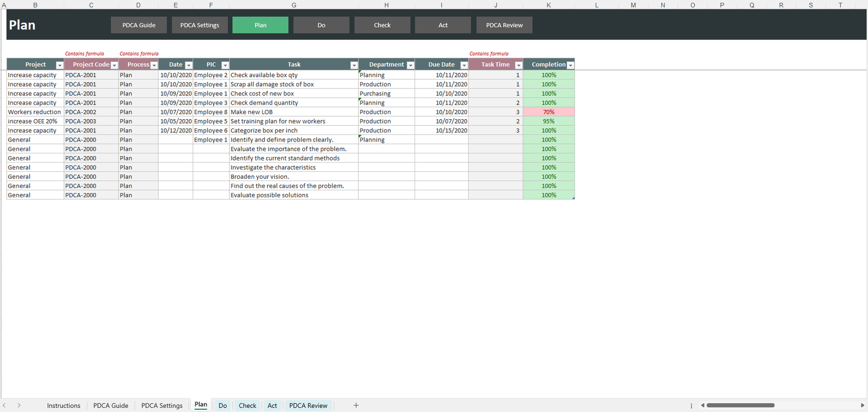Add a new sheet with plus icon
Screen dimensions: 868x412
pos(356,405)
